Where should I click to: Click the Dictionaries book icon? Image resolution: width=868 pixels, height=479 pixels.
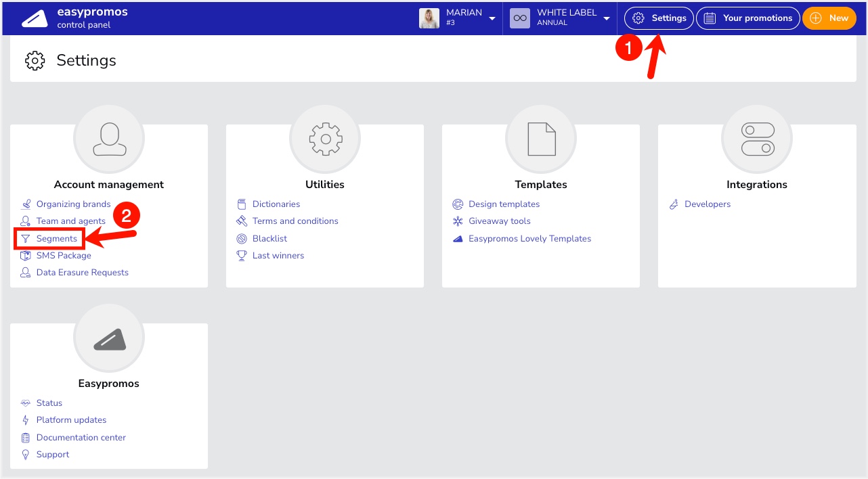(242, 204)
